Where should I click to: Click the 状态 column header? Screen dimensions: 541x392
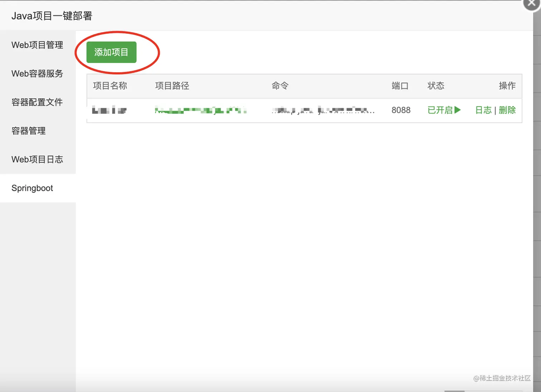[436, 86]
